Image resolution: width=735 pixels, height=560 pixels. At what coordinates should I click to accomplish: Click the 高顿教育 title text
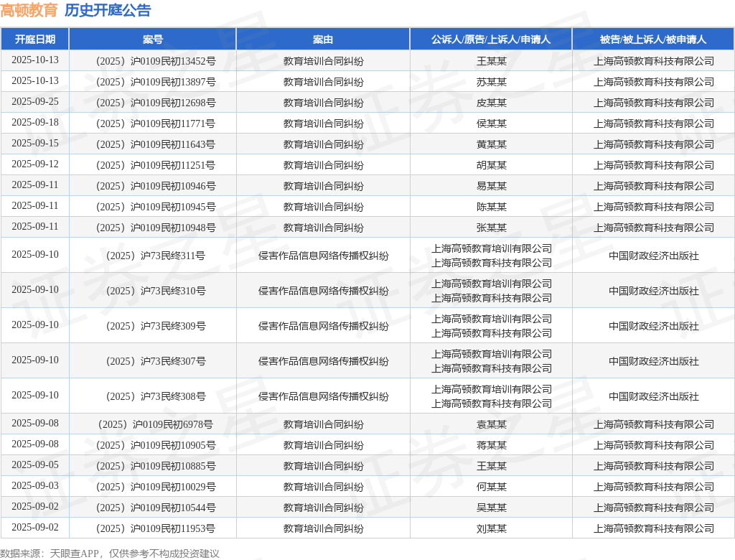[x=29, y=10]
